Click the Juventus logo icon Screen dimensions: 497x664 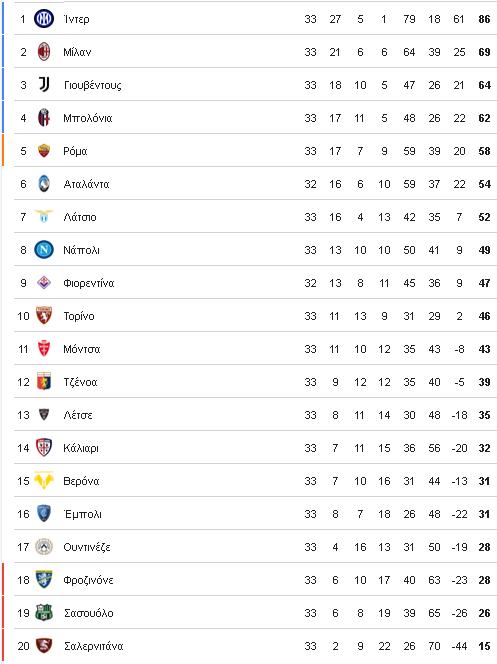click(x=44, y=85)
